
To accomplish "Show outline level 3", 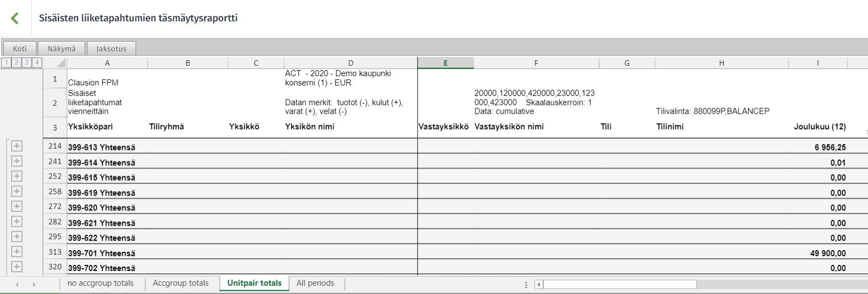I will point(26,62).
